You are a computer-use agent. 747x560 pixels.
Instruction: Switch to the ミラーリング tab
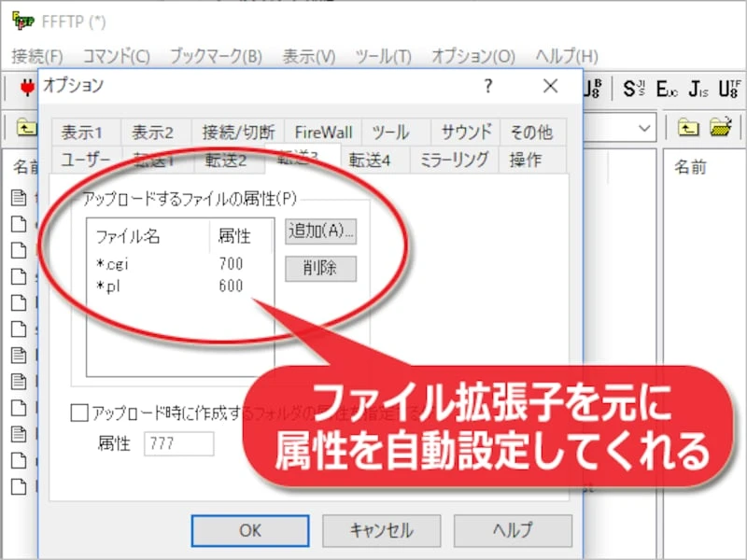coord(454,160)
